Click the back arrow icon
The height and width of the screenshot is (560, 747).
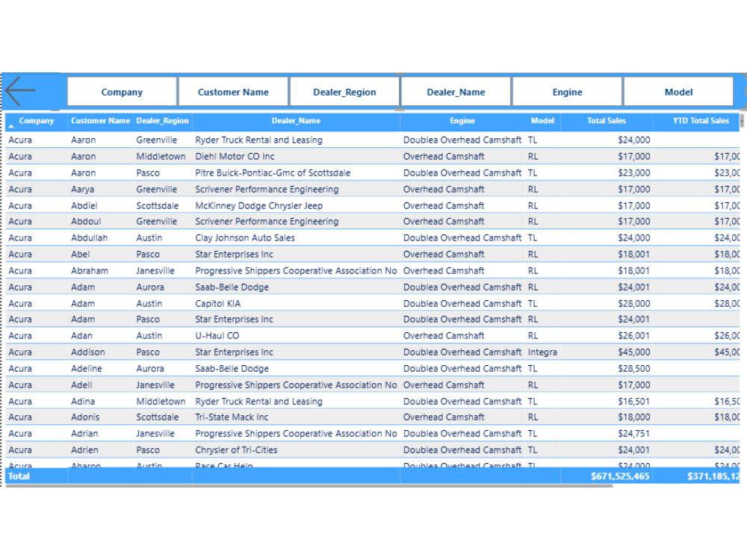click(x=20, y=91)
